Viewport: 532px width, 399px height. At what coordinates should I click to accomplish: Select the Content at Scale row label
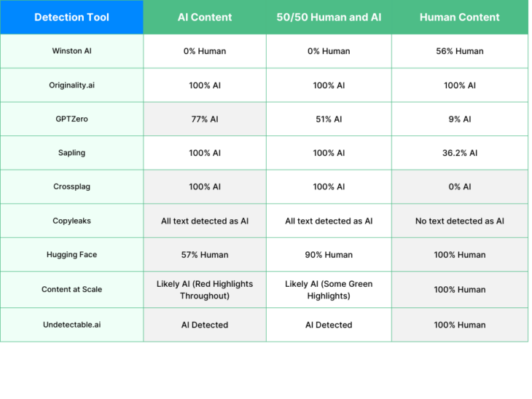tap(71, 289)
